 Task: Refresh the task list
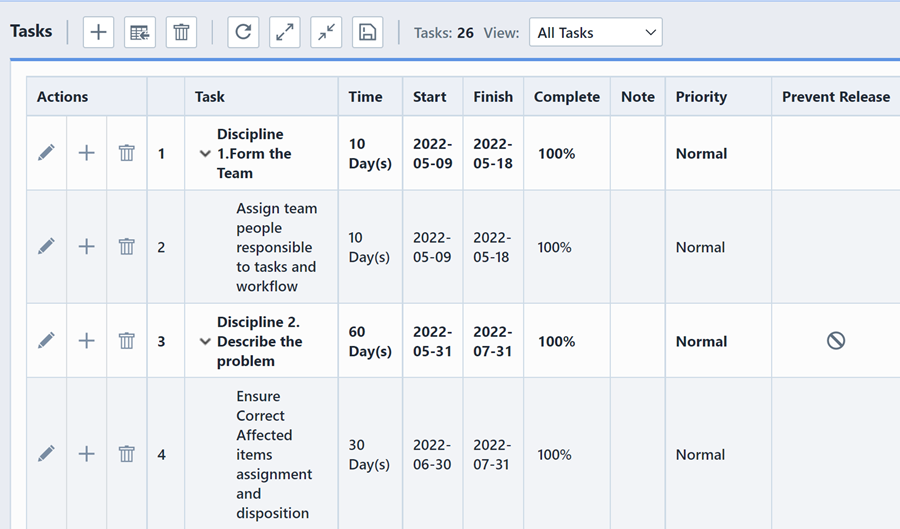[243, 32]
